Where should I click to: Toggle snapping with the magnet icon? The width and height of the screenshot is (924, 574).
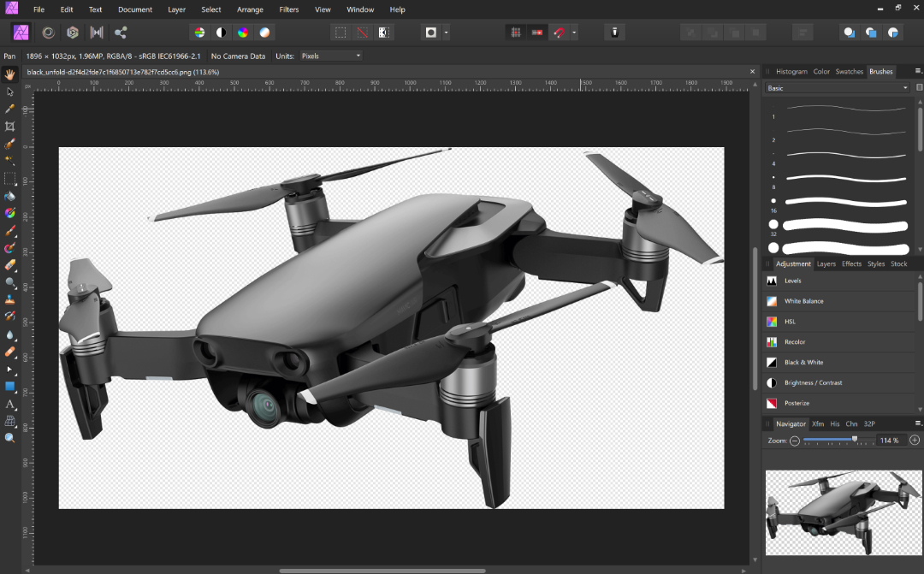tap(560, 33)
